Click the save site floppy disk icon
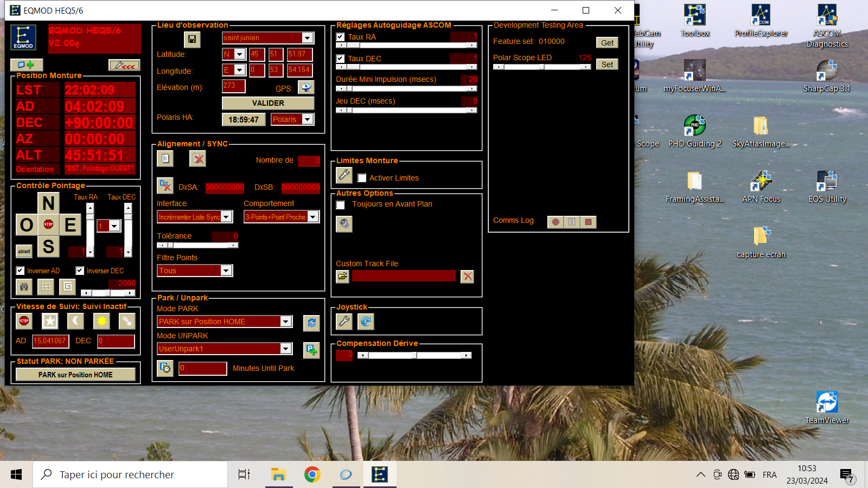 (x=192, y=39)
